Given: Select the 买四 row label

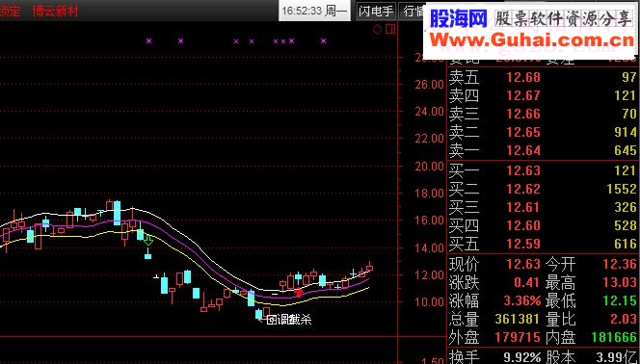Looking at the screenshot, I should click(464, 225).
